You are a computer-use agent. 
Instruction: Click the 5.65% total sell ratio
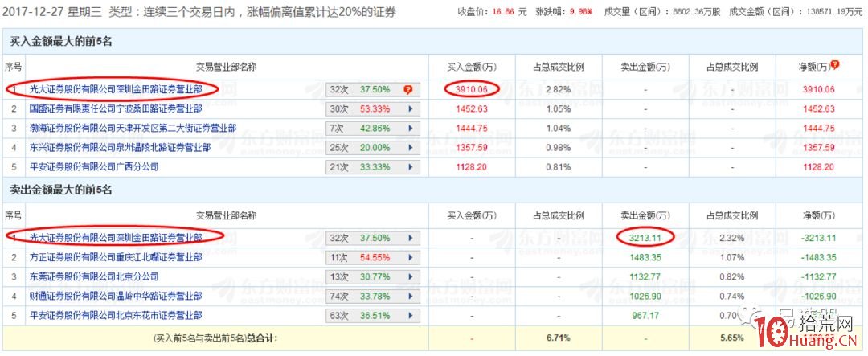tap(732, 337)
